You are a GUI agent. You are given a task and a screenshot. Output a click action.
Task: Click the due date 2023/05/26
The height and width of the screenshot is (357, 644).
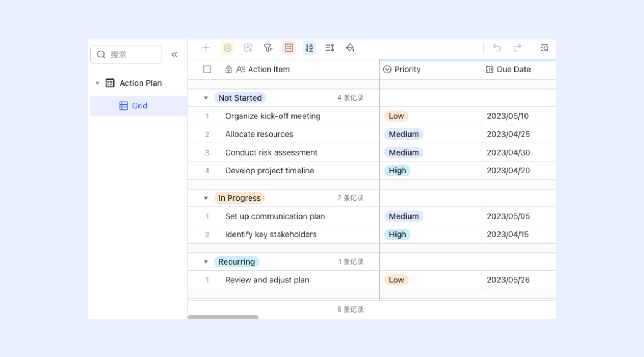coord(508,280)
